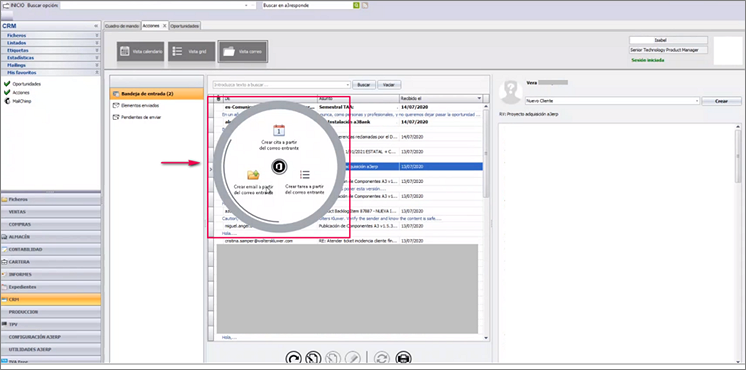Open the Expedientes module
Viewport: 746px width, 370px height.
tap(50, 287)
